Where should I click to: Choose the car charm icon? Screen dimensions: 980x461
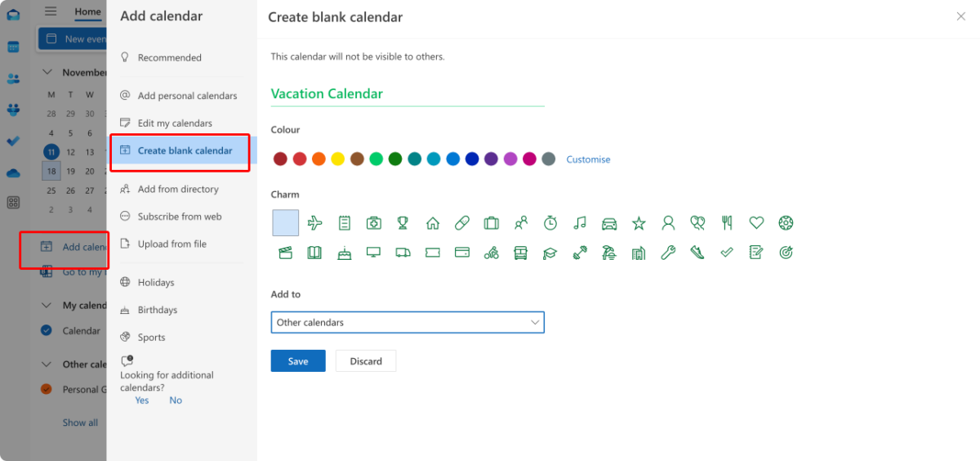609,222
